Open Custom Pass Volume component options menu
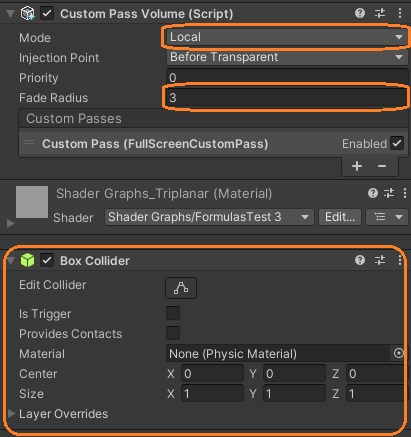411x437 pixels. 400,13
